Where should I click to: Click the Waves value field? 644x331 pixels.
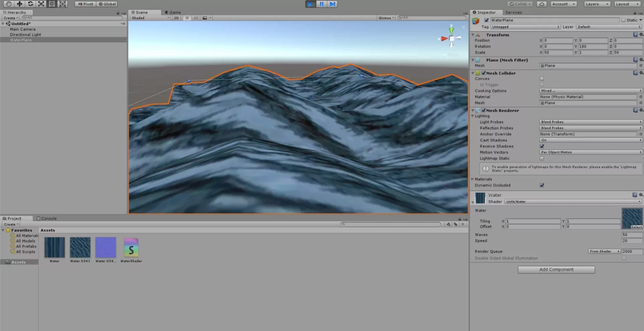click(x=632, y=235)
